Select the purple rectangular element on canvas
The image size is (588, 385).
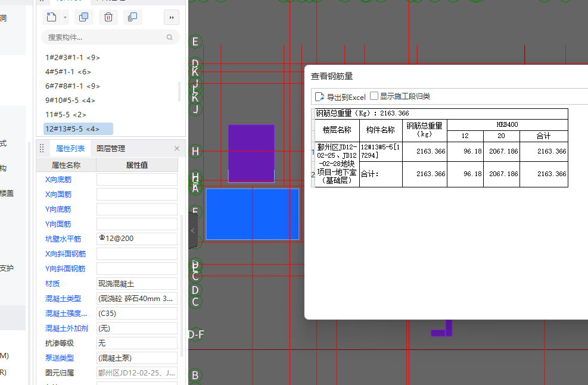tap(251, 154)
